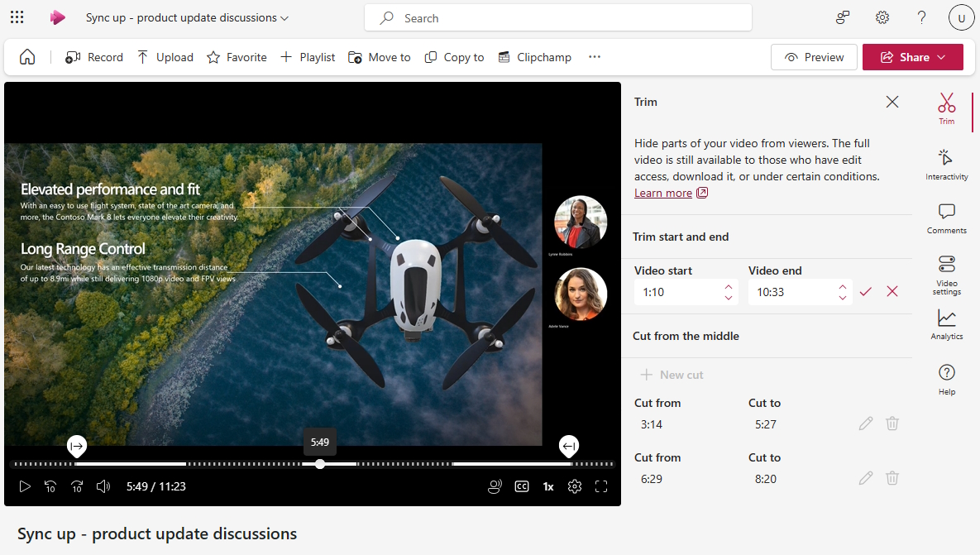Click Upload in the command bar
The width and height of the screenshot is (980, 555).
coord(165,57)
